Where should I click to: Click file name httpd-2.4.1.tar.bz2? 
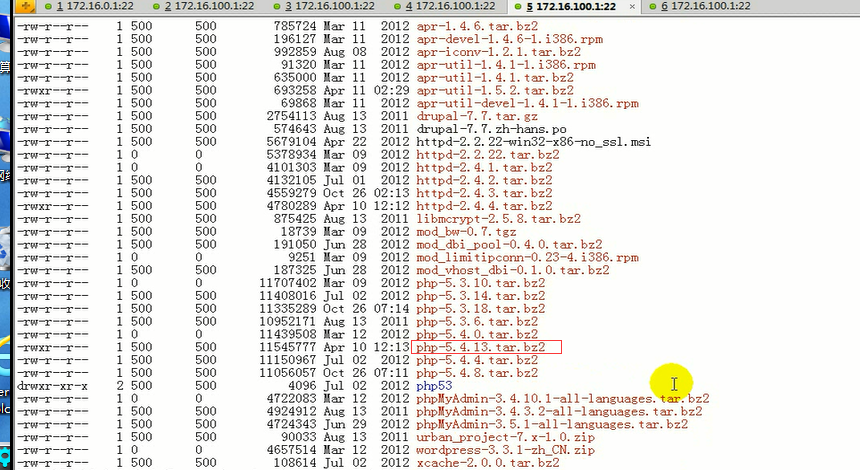[x=484, y=167]
